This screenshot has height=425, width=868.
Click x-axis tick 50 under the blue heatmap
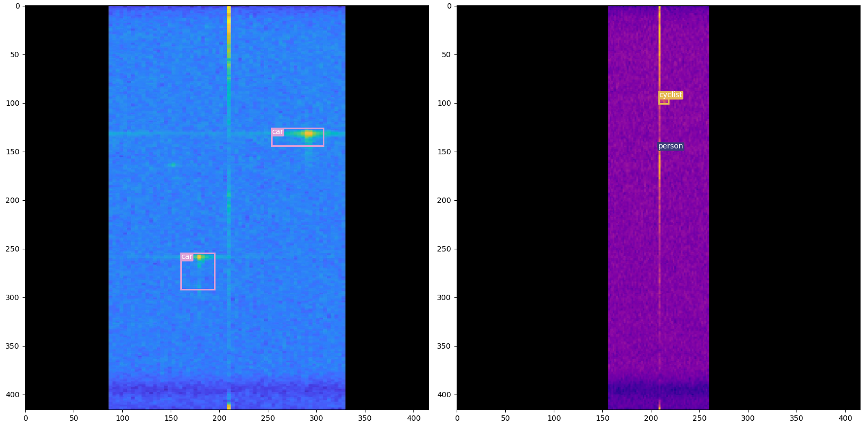click(x=74, y=419)
